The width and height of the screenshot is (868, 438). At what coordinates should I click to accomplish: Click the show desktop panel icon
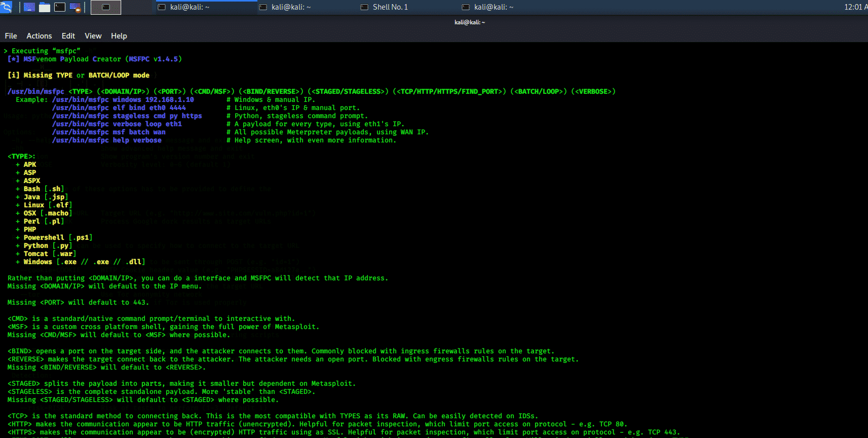pos(29,7)
